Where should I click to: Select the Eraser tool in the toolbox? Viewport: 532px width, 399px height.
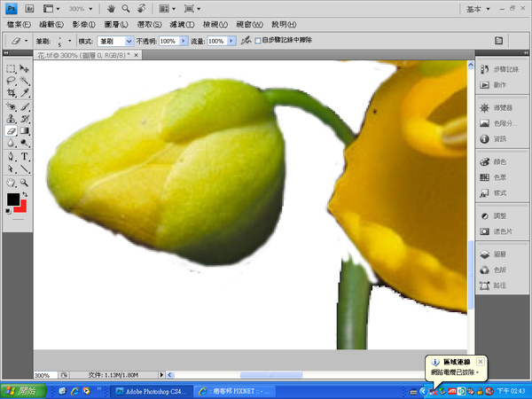11,130
